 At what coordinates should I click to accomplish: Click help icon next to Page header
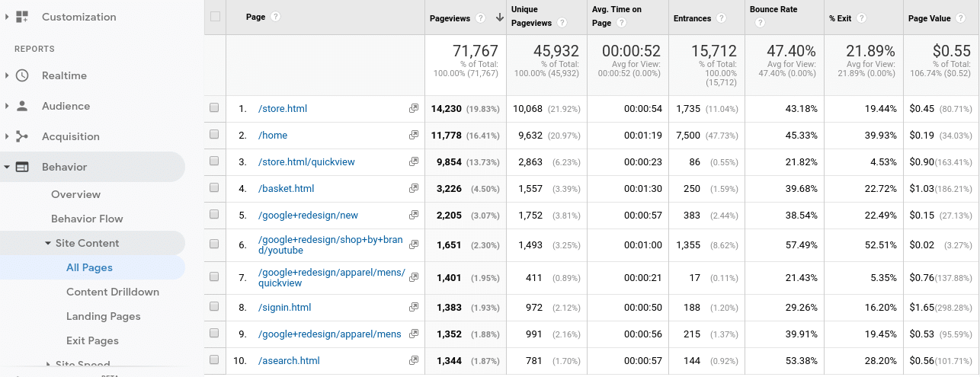click(x=276, y=17)
